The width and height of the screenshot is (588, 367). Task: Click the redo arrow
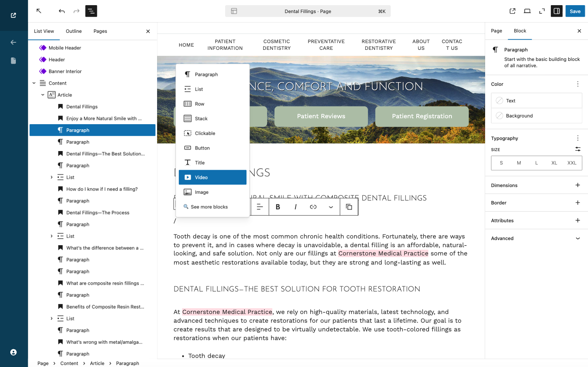(x=76, y=11)
